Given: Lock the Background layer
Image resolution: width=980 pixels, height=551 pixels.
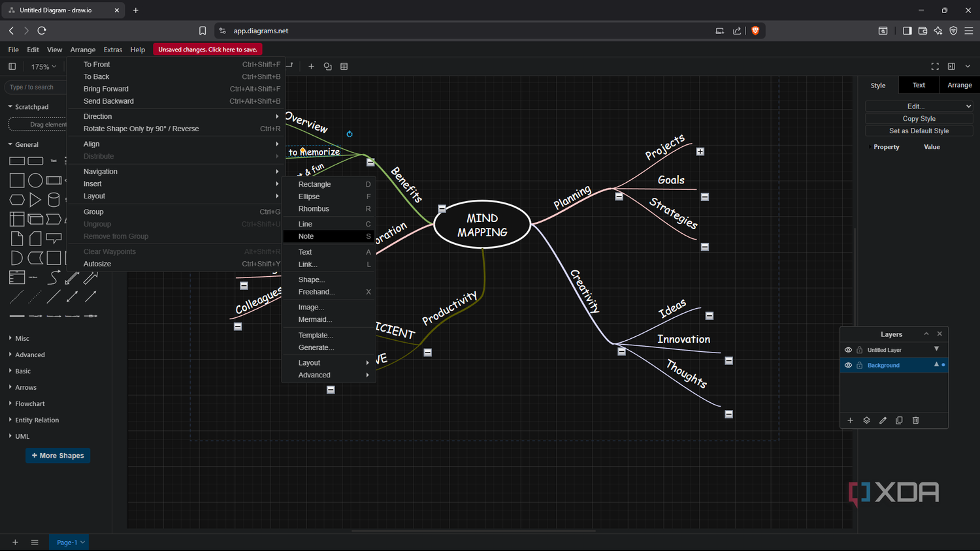Looking at the screenshot, I should (860, 365).
